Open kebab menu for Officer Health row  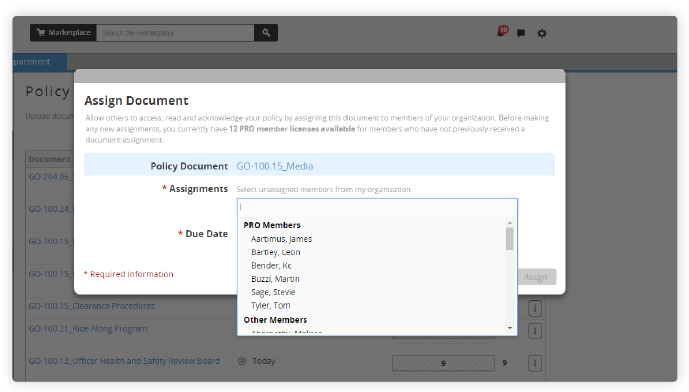pos(535,363)
